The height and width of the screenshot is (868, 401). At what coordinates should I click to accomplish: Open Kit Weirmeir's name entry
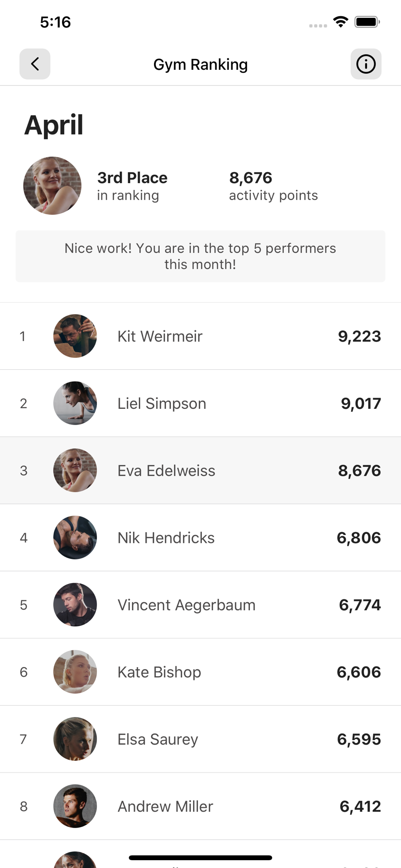click(160, 336)
